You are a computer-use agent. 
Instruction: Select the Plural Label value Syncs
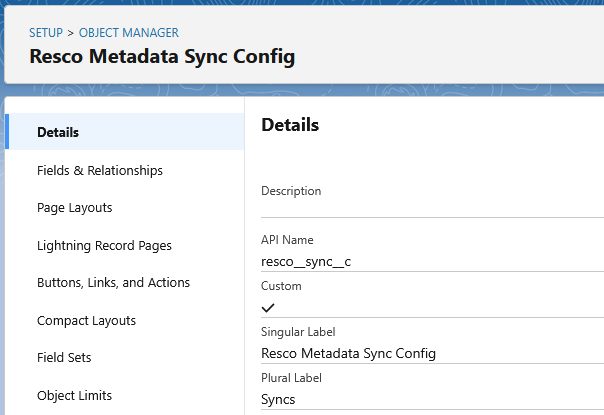pos(278,400)
